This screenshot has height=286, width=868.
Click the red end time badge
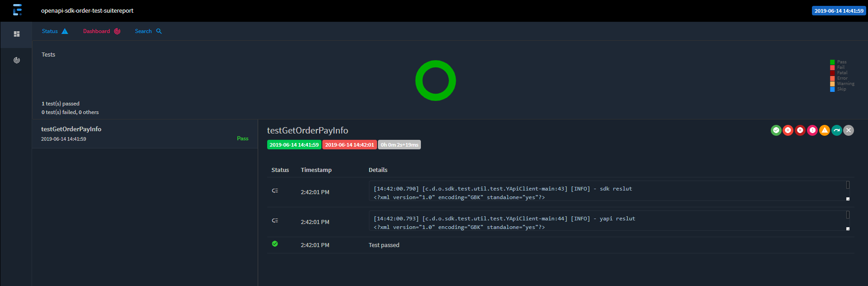tap(349, 145)
